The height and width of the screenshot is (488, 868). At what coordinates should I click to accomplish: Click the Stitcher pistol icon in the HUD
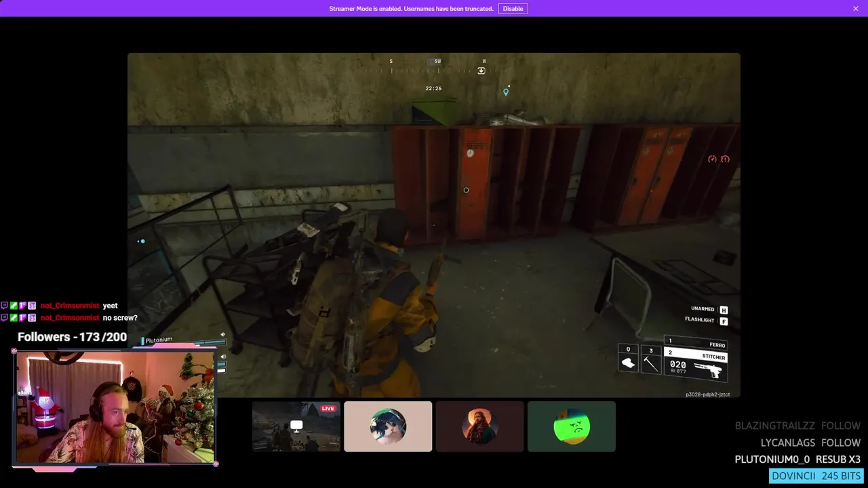[x=709, y=370]
